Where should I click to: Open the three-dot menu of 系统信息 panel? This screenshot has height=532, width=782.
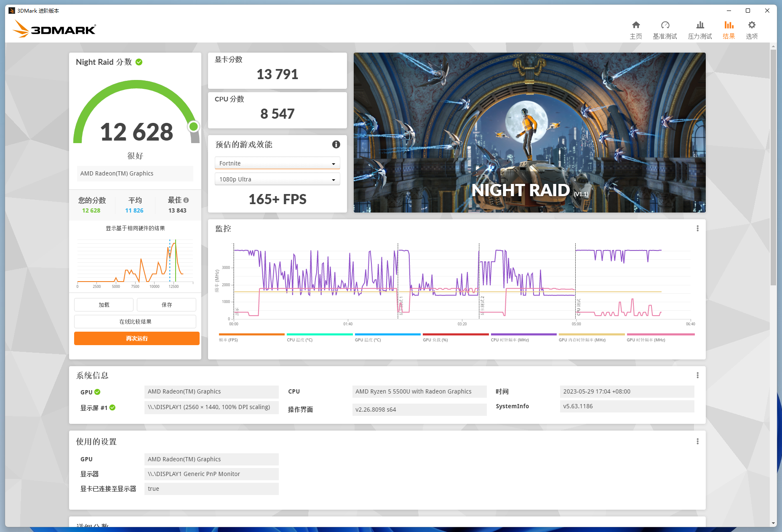[697, 375]
